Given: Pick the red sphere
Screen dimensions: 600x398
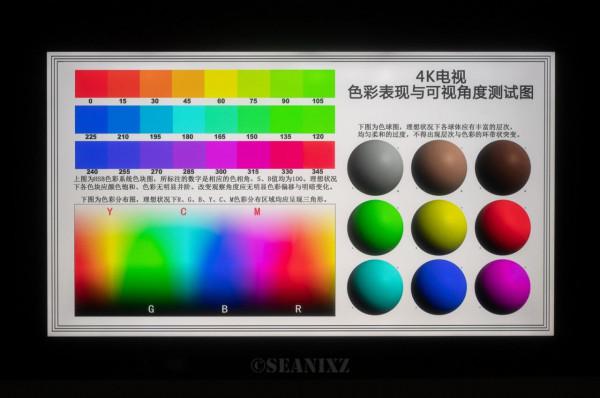Looking at the screenshot, I should pos(503,227).
